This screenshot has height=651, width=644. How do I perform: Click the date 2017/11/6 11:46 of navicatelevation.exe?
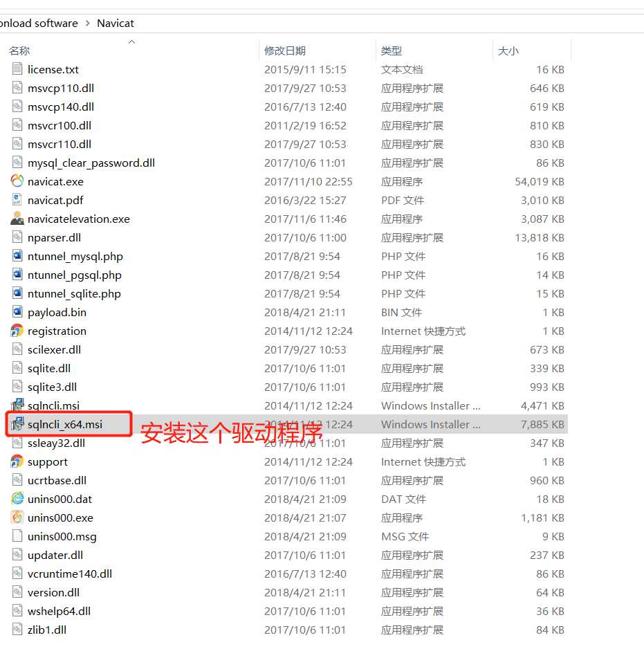(x=305, y=219)
